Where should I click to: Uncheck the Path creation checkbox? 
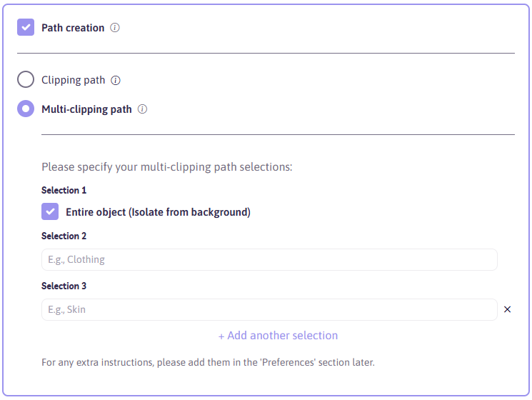pyautogui.click(x=26, y=27)
